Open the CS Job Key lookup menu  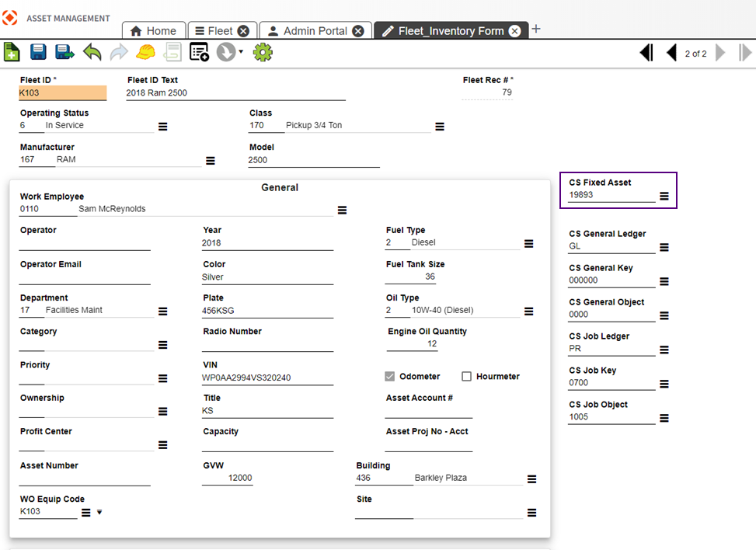point(664,385)
